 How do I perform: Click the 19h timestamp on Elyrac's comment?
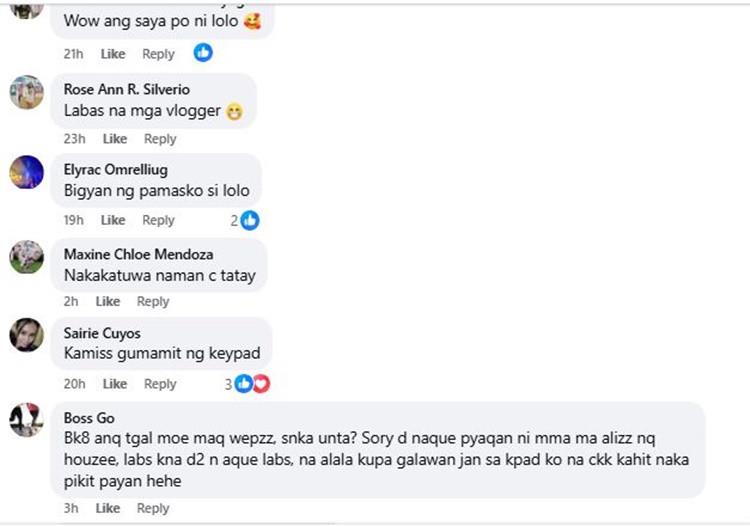click(73, 220)
